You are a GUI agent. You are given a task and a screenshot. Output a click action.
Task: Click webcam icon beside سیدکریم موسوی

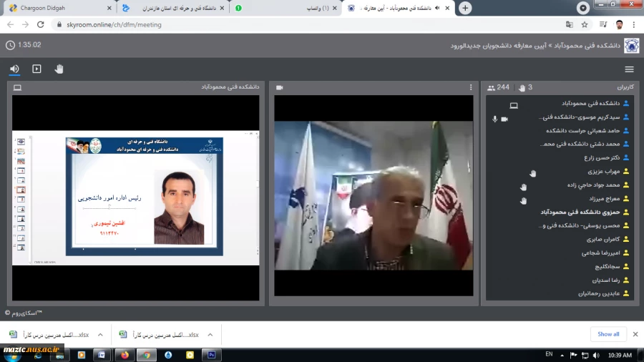504,119
